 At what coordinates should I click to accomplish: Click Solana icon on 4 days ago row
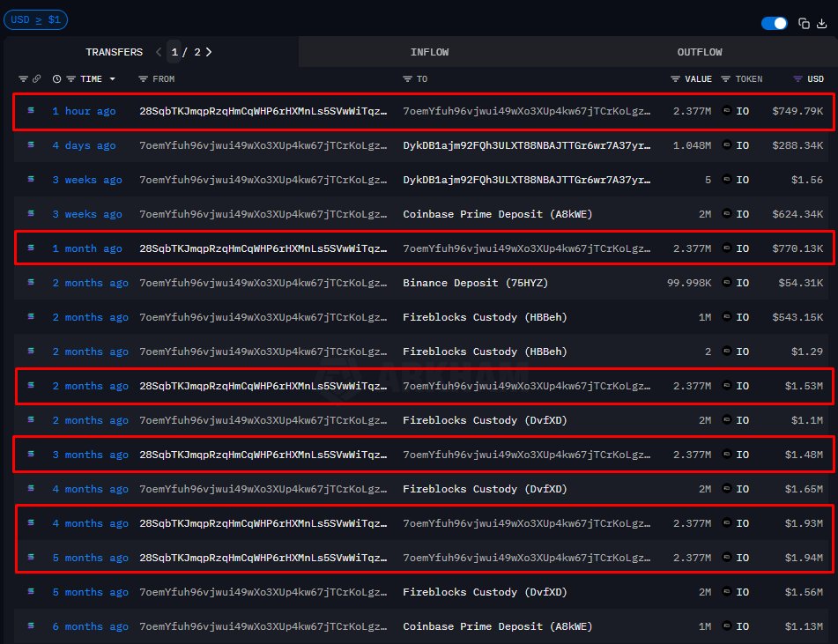click(31, 144)
